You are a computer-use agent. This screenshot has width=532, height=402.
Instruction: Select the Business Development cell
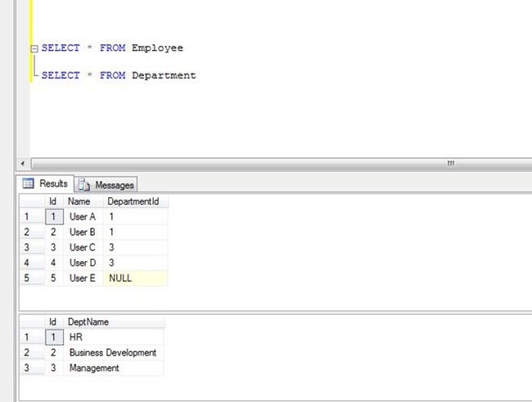[114, 353]
